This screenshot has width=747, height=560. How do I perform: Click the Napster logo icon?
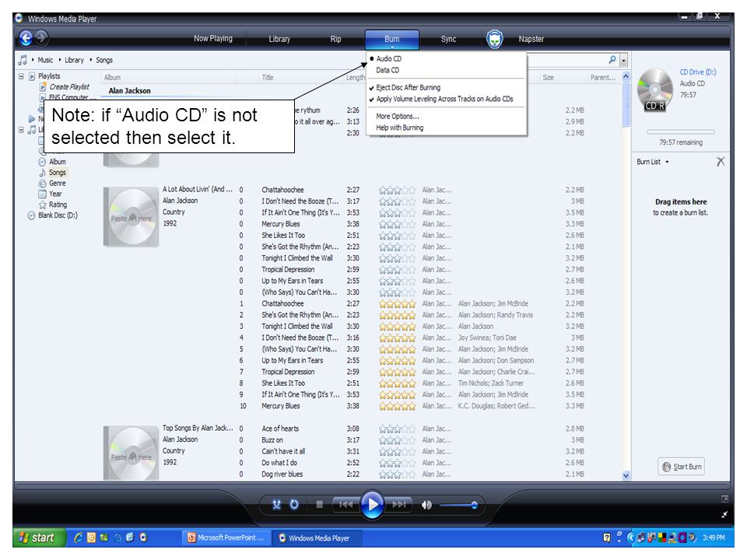pos(495,39)
